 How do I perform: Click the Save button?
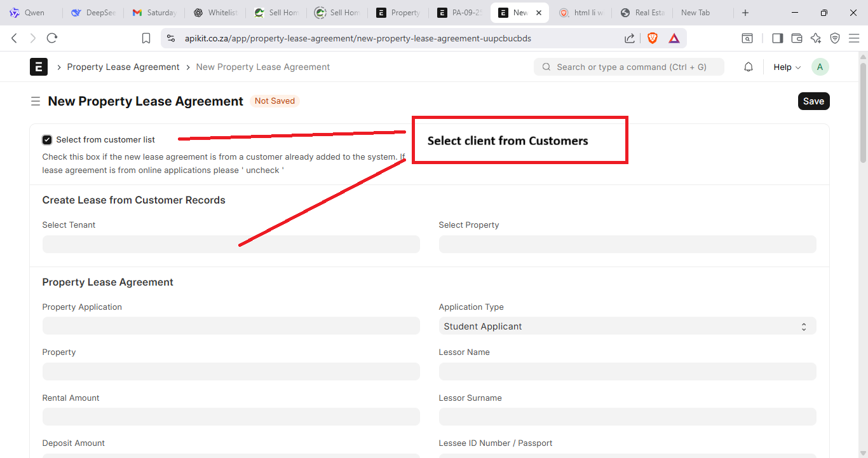pyautogui.click(x=813, y=101)
